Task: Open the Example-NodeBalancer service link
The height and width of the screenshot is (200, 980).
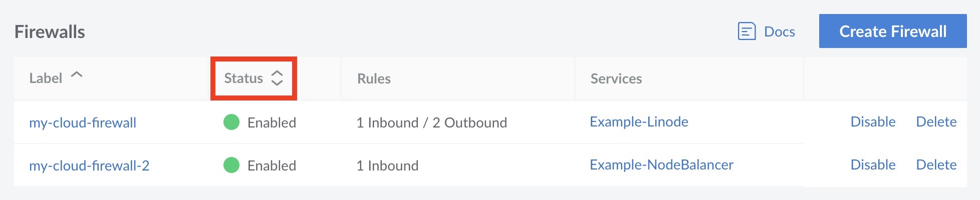Action: [661, 164]
